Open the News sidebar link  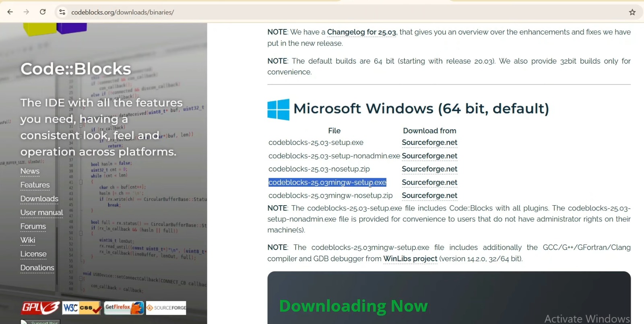coord(30,171)
